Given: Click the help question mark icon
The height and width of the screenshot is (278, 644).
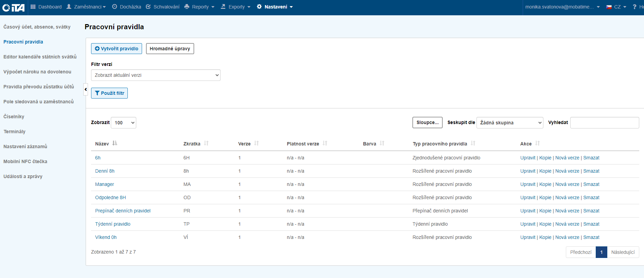Looking at the screenshot, I should [634, 7].
